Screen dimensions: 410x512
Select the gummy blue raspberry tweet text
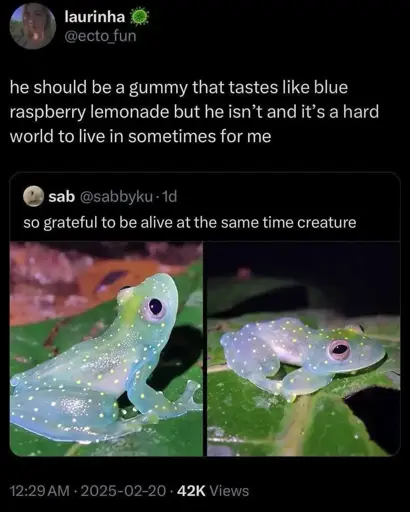coord(194,112)
